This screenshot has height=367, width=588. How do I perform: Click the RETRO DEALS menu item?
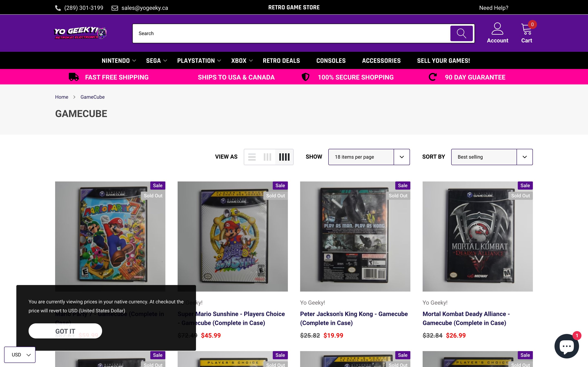pos(281,60)
